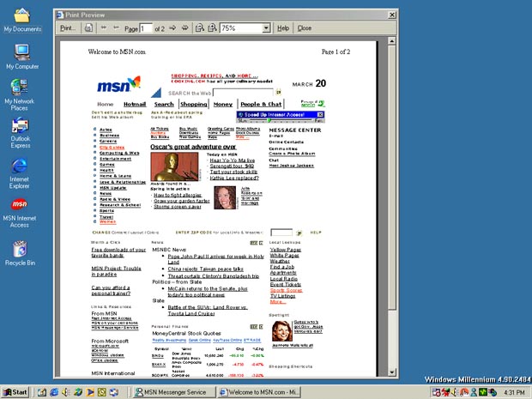Screen dimensions: 532x399
Task: Click scrollbar up arrow in preview
Action: pos(392,41)
